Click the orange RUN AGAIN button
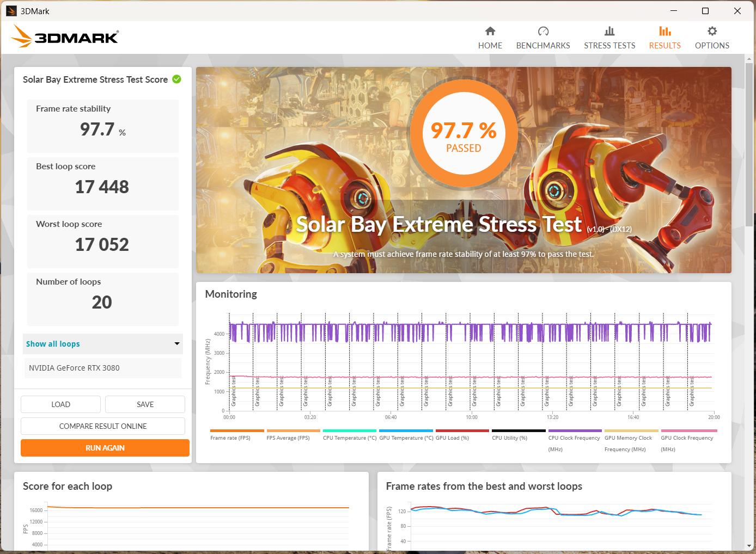 pos(105,448)
